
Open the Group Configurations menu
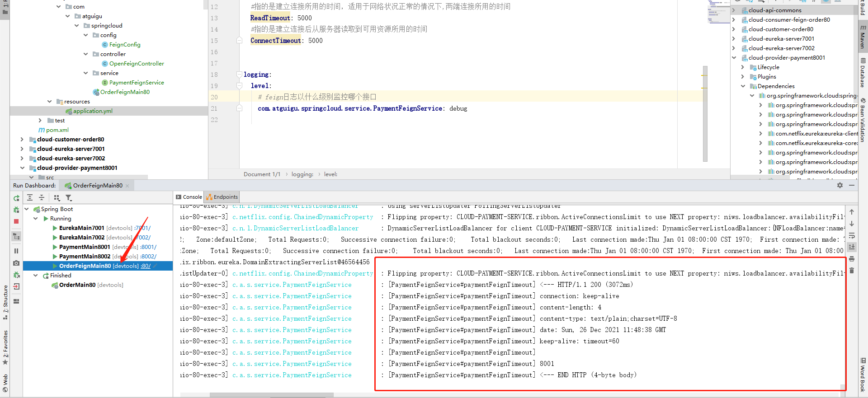tap(57, 197)
